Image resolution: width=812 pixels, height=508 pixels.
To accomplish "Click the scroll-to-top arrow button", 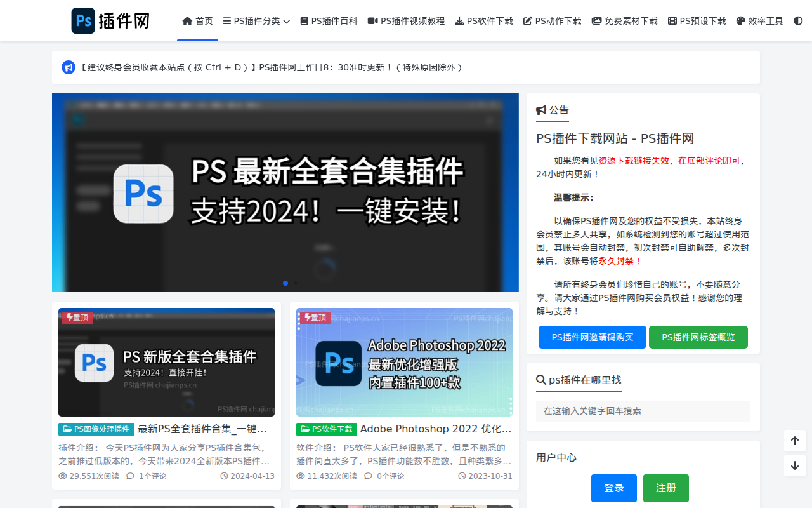I will [x=795, y=440].
